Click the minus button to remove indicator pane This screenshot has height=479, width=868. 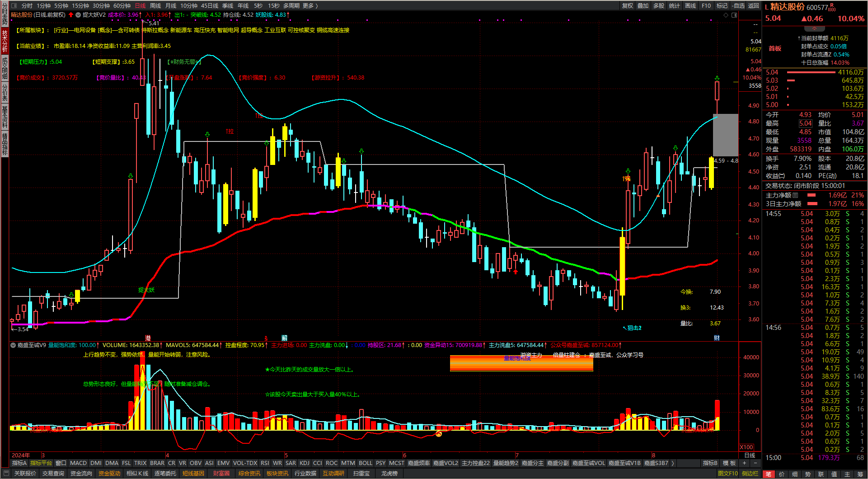click(755, 463)
